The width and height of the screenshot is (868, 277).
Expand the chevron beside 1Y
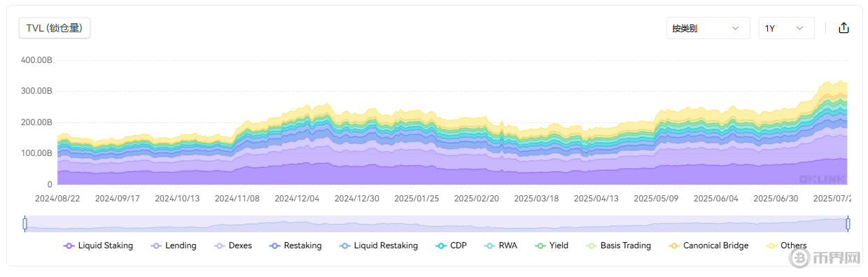[x=800, y=28]
